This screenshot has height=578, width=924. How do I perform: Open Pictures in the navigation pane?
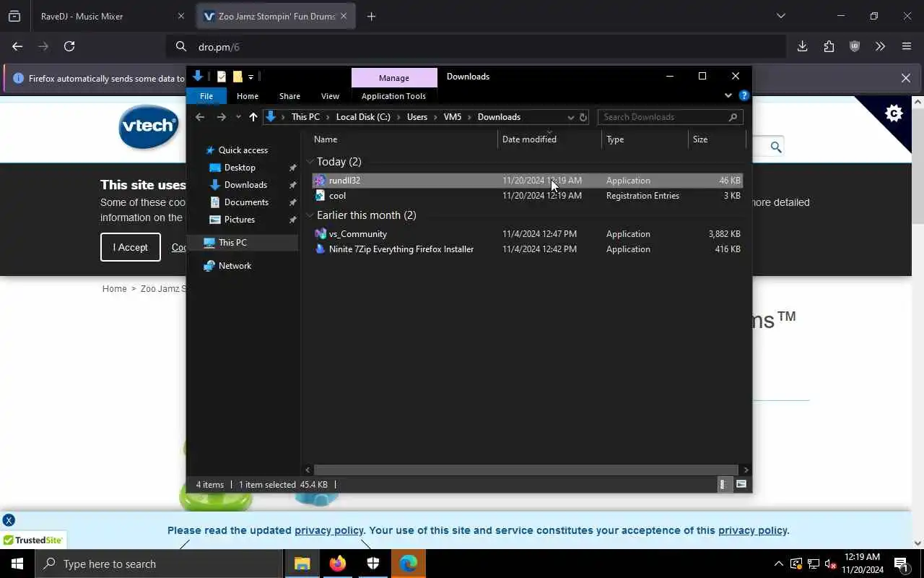[x=240, y=220]
